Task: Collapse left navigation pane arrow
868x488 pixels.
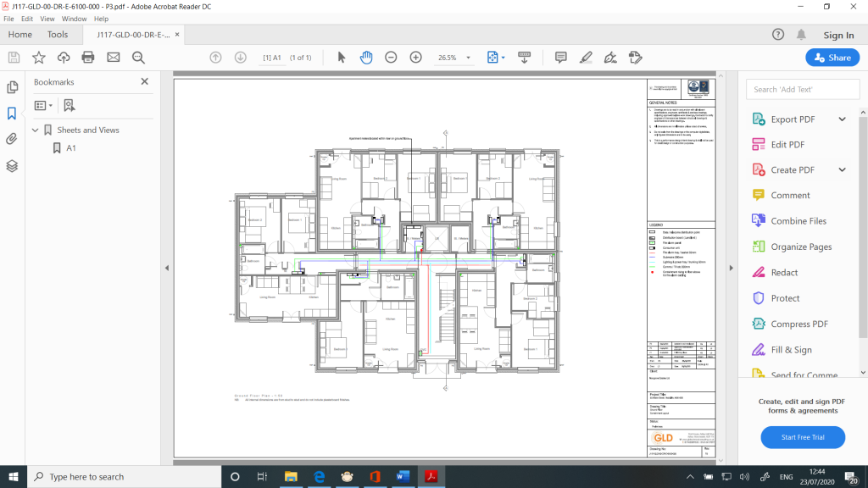Action: (x=167, y=268)
